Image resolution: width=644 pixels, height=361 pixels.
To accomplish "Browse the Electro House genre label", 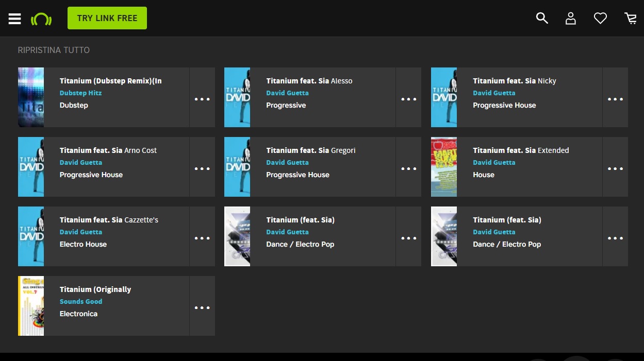I will (x=83, y=245).
